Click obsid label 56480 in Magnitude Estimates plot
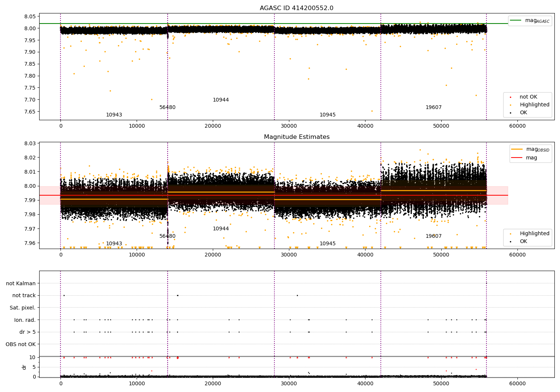Viewport: 560px width, 392px height. point(167,236)
